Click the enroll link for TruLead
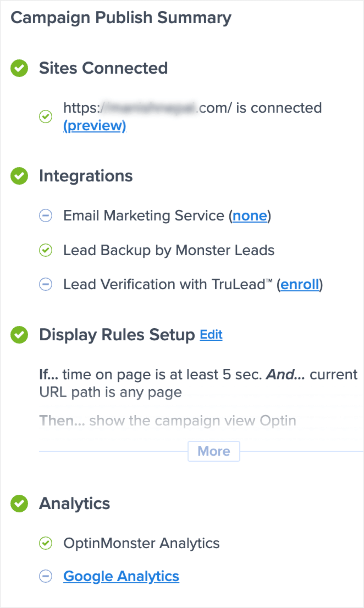Screen dimensions: 364x608 [300, 284]
